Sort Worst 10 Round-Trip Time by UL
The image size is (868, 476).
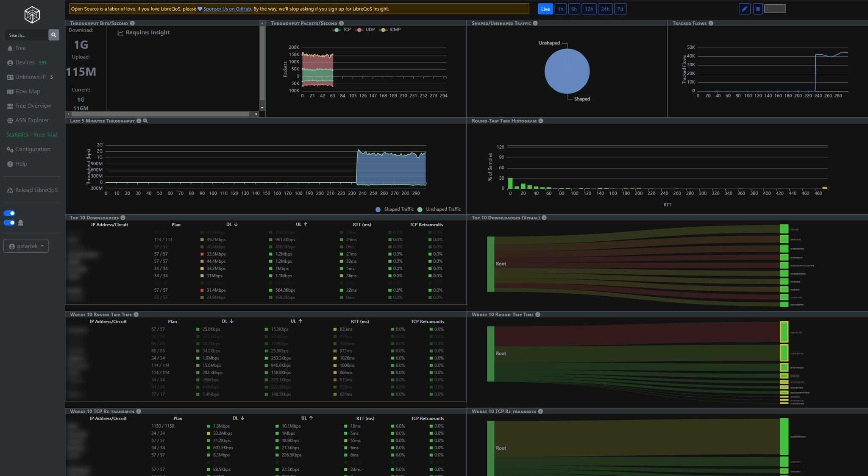click(x=296, y=322)
